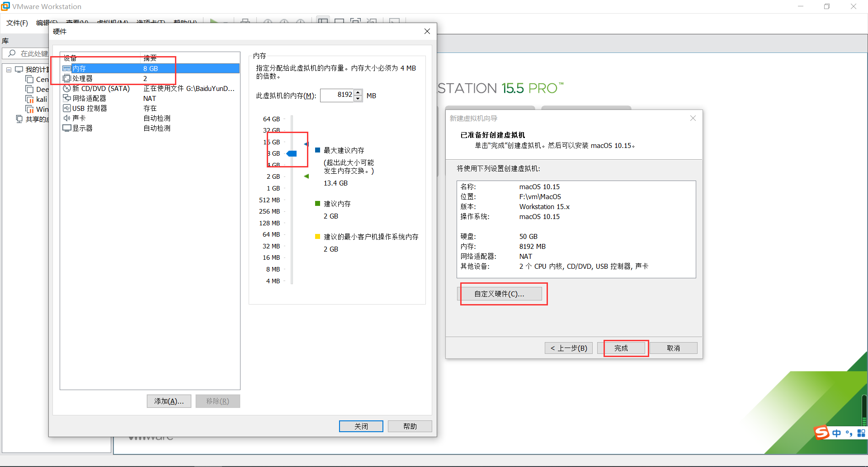Click the 4 MB slider scale label
868x467 pixels.
[273, 281]
